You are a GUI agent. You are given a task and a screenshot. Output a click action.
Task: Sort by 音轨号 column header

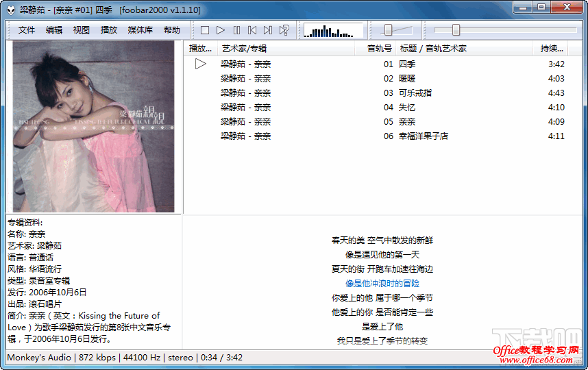[375, 49]
